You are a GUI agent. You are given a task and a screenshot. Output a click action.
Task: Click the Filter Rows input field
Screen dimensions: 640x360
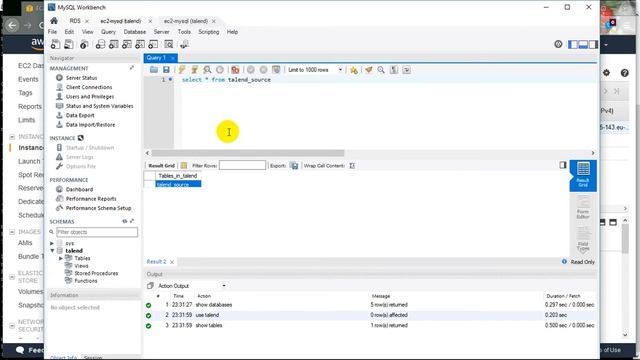tap(242, 165)
